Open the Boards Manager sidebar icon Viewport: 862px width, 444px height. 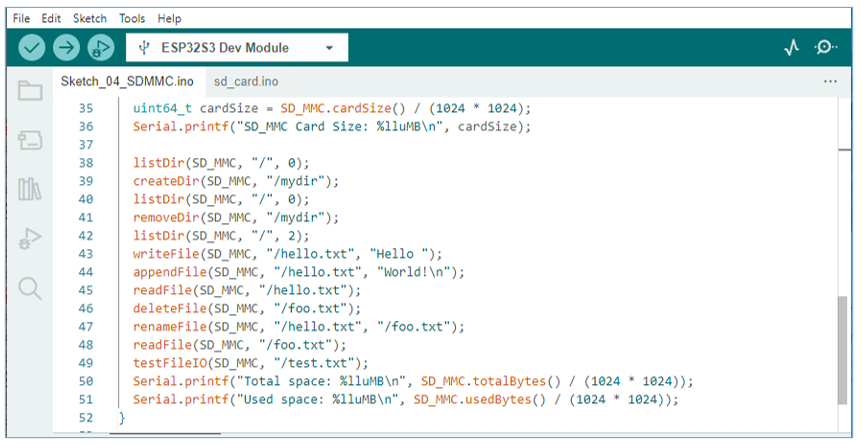point(30,140)
